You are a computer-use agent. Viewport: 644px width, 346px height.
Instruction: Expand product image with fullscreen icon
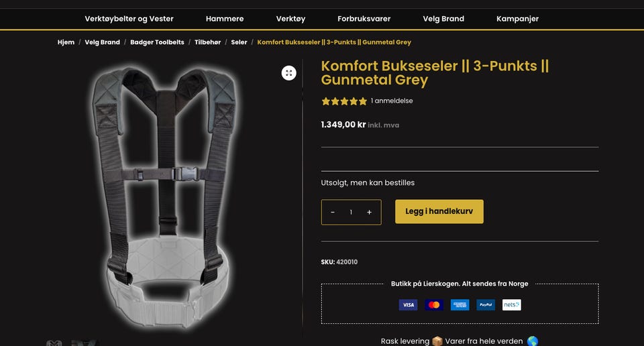pos(288,73)
